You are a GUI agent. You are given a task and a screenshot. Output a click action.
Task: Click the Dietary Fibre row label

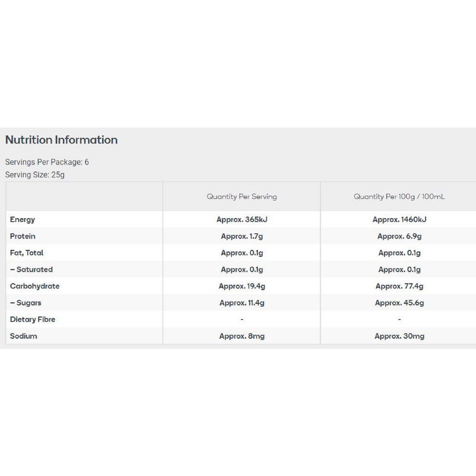(x=33, y=319)
